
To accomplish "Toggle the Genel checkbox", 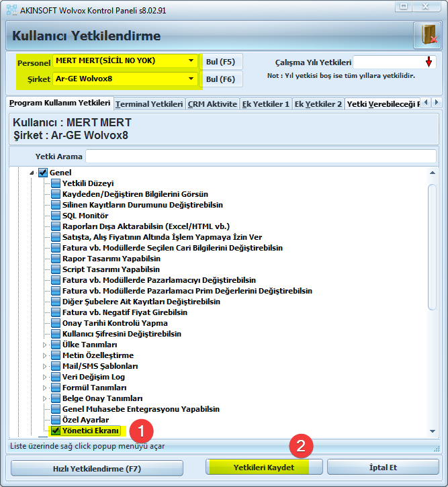I will [x=43, y=173].
